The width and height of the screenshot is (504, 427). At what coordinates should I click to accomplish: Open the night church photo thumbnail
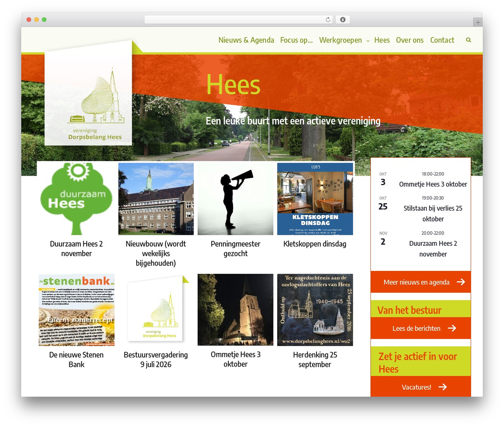pos(235,310)
